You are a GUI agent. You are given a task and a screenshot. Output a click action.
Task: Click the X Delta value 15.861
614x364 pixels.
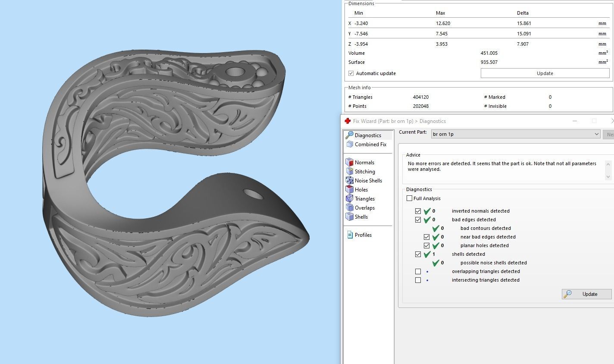point(524,23)
